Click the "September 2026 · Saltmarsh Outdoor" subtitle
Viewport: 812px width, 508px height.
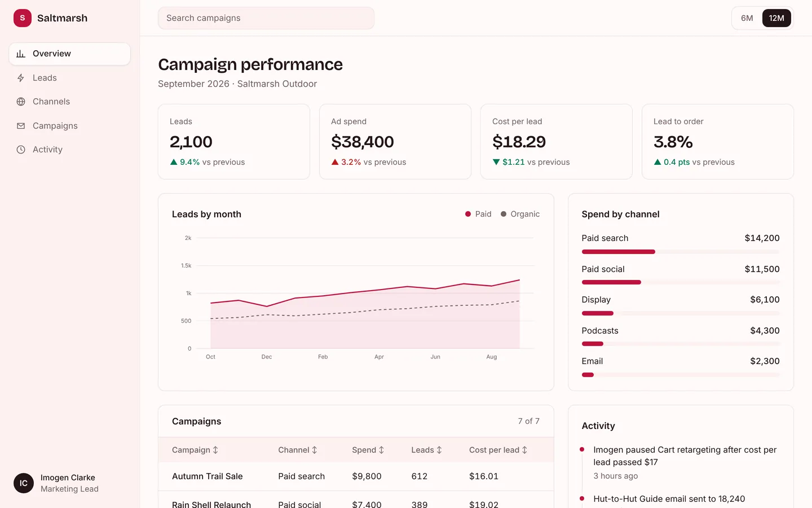237,84
